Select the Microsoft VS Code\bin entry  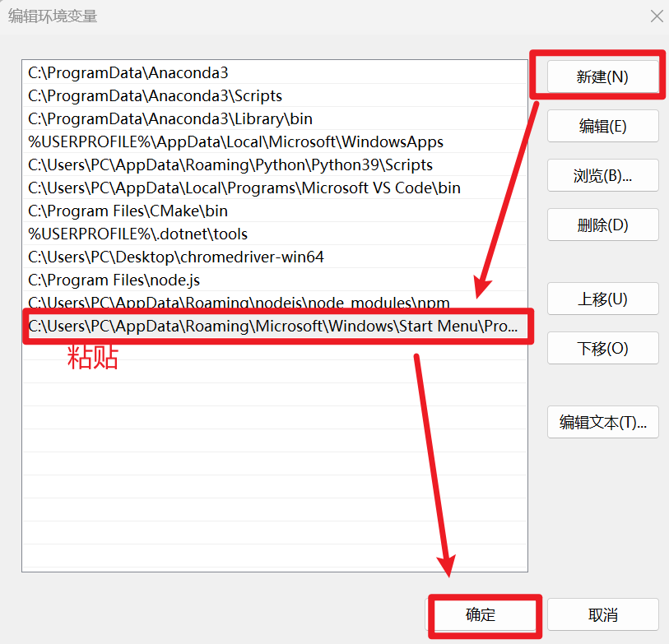[x=275, y=188]
